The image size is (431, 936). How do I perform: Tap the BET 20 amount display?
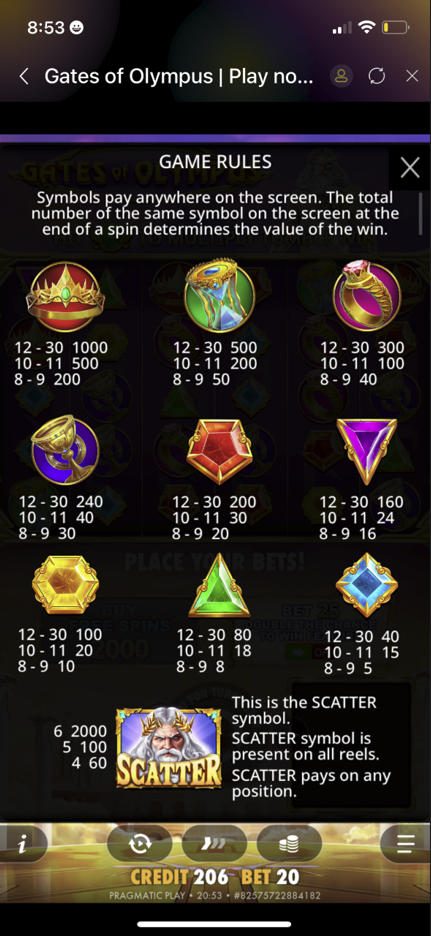pyautogui.click(x=271, y=877)
